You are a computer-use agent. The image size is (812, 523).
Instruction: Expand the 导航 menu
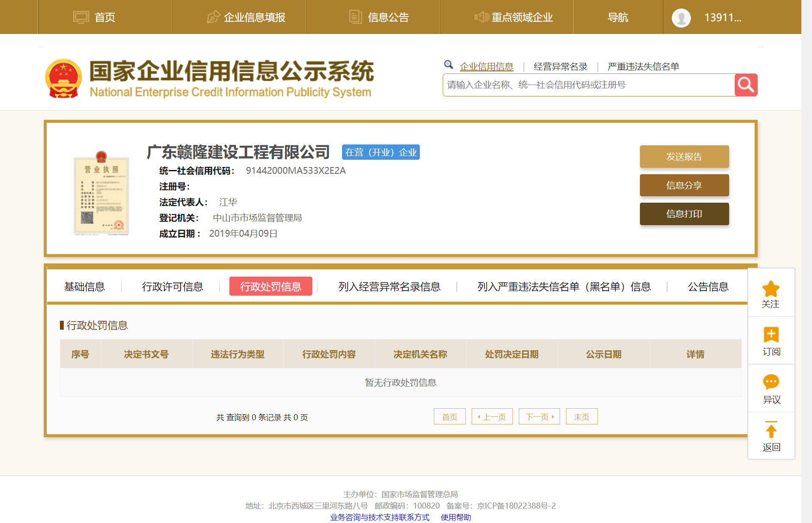(617, 17)
